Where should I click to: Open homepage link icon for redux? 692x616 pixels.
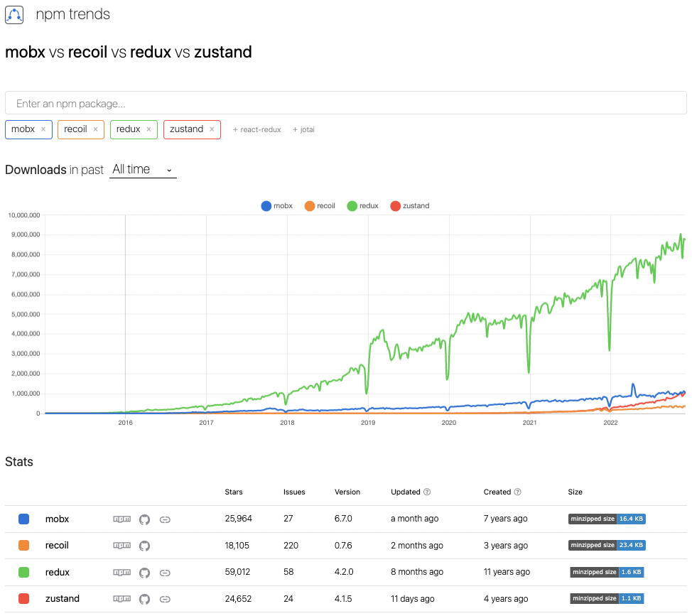coord(165,573)
